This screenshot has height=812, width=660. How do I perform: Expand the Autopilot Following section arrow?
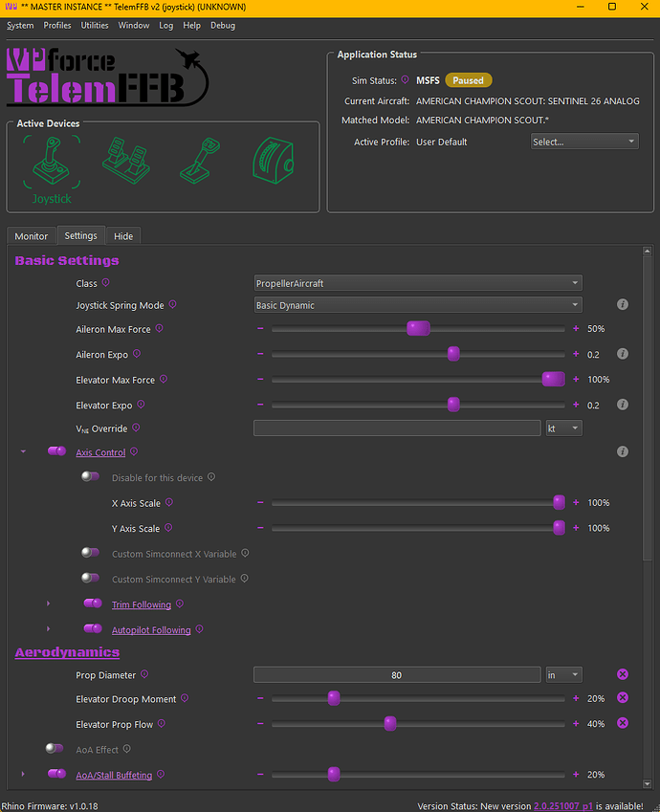48,629
